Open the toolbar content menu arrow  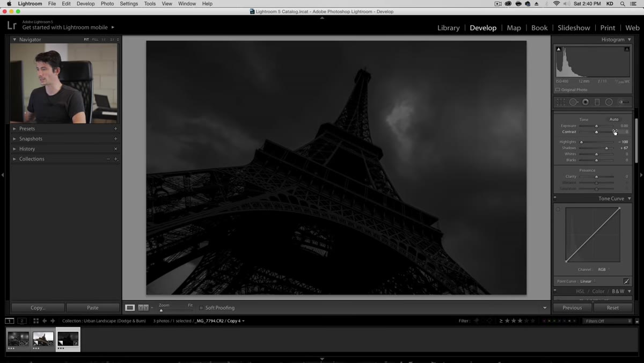pos(545,308)
